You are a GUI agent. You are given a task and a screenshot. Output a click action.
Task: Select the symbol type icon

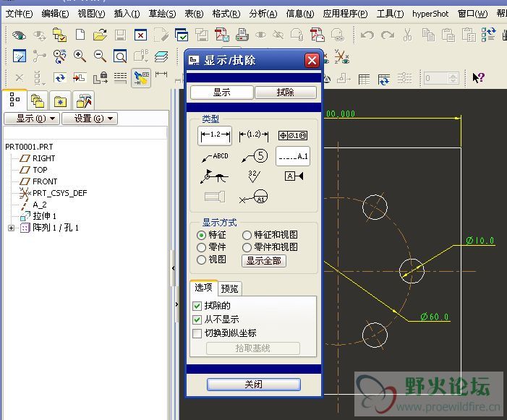coord(214,176)
